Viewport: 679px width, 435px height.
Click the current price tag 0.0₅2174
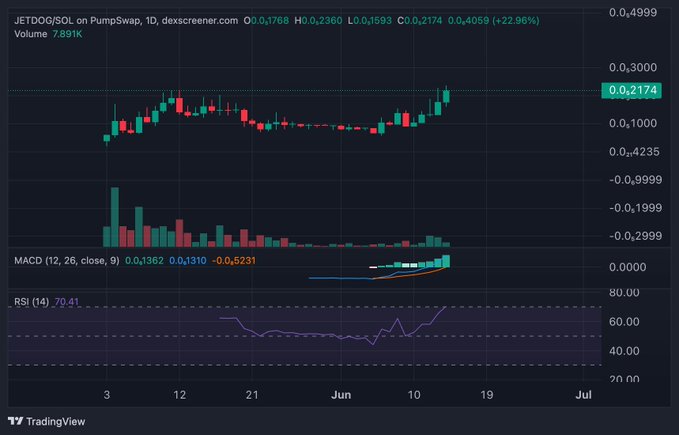[x=631, y=90]
